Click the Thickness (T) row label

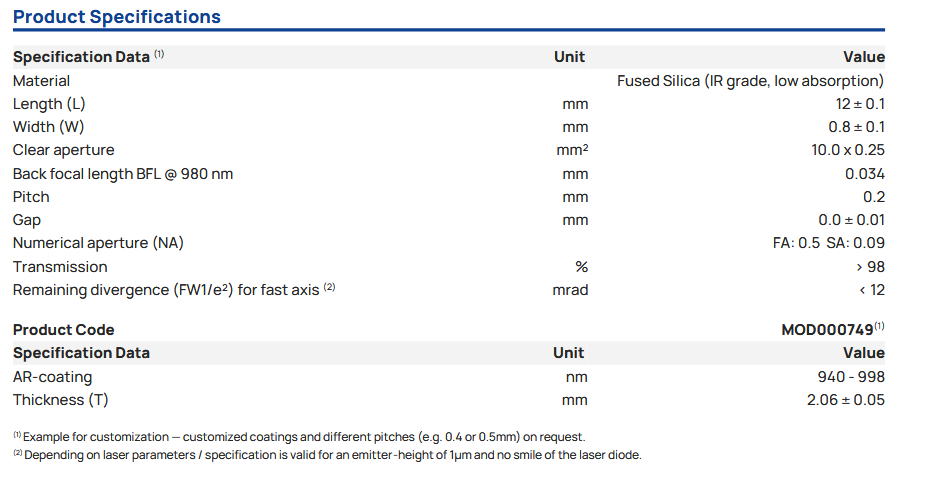[60, 400]
